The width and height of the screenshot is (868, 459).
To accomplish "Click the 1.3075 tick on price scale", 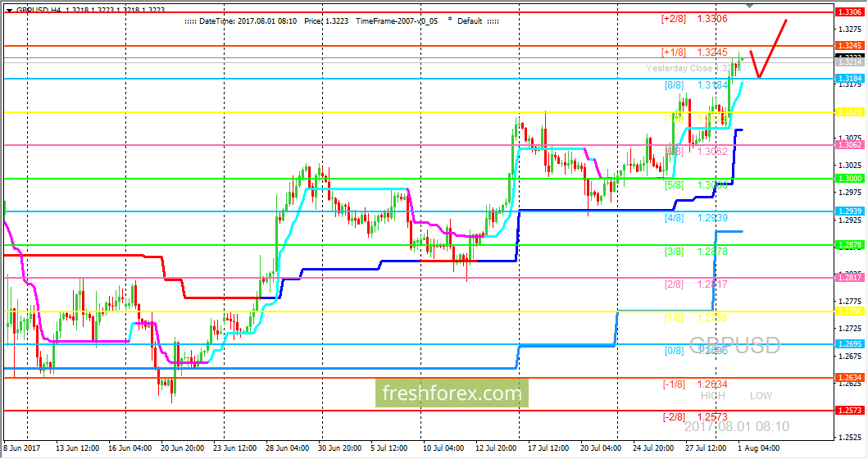I will (850, 138).
